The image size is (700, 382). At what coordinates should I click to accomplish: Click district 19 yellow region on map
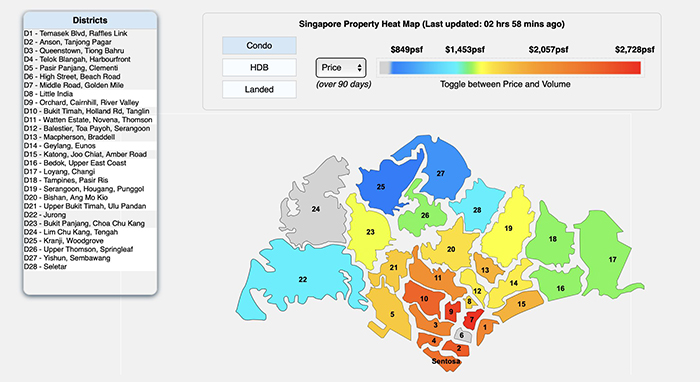[508, 228]
